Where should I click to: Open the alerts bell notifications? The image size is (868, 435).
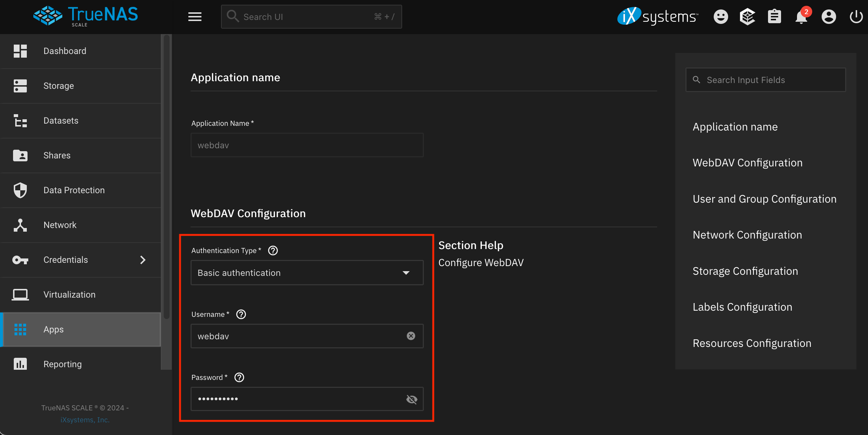tap(802, 16)
